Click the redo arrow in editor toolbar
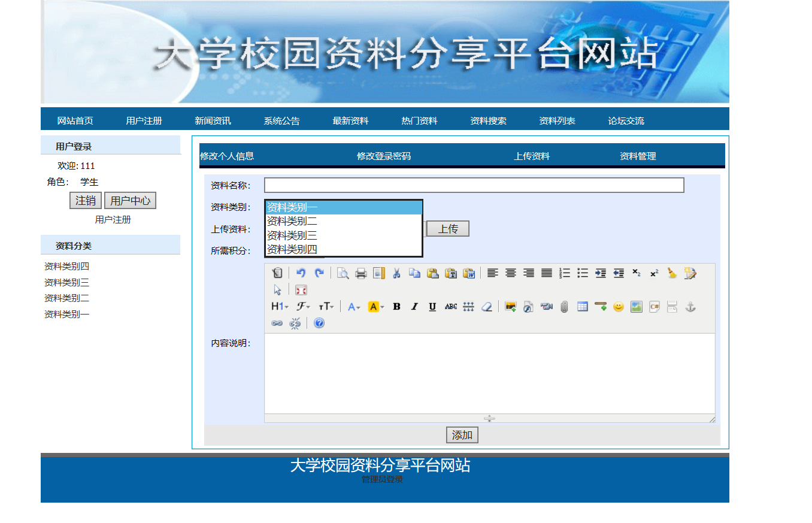 (x=319, y=273)
